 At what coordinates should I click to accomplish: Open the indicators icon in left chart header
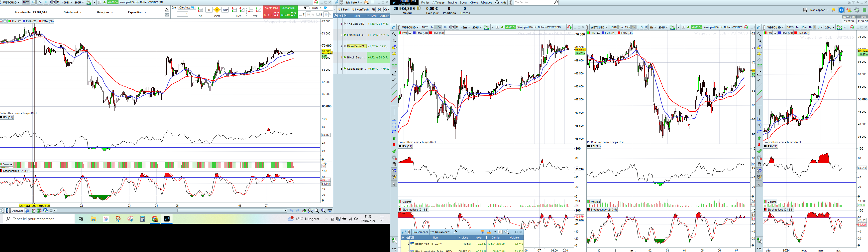[89, 2]
